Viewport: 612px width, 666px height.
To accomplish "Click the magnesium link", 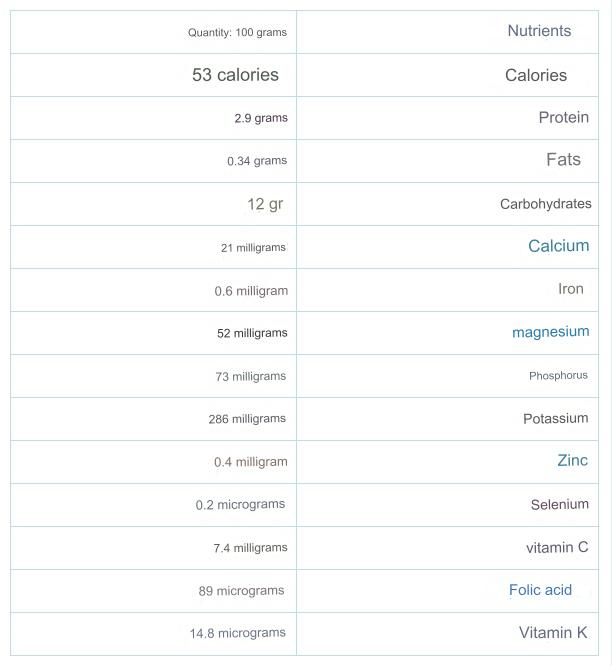I will coord(550,332).
